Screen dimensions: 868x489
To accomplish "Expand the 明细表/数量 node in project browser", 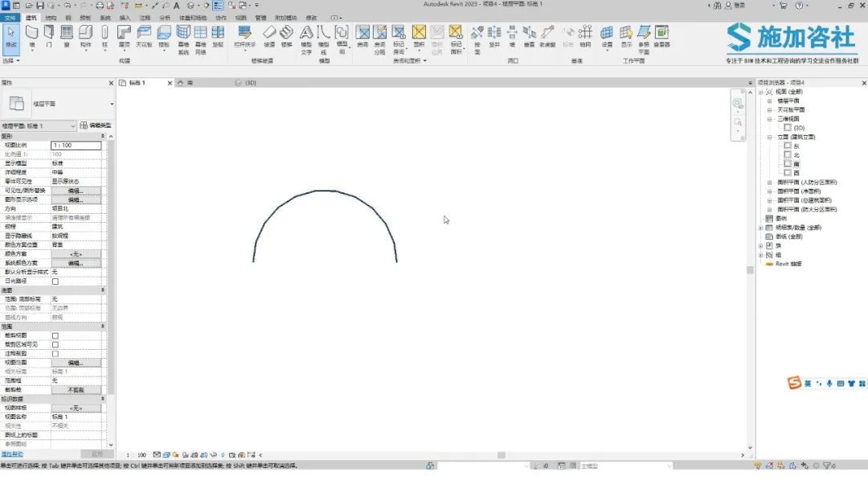I will pyautogui.click(x=760, y=228).
